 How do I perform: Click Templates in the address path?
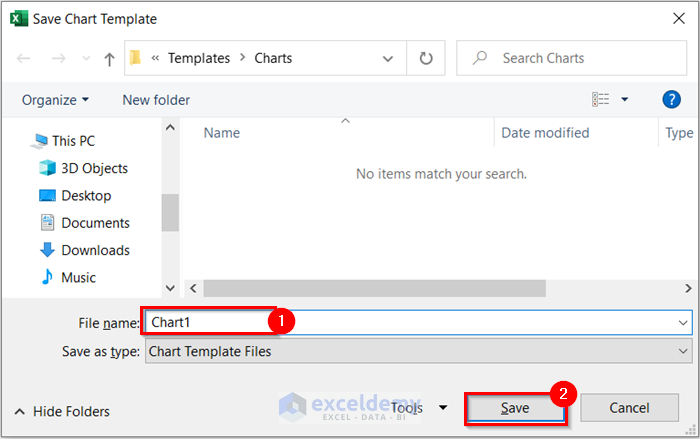[x=198, y=58]
